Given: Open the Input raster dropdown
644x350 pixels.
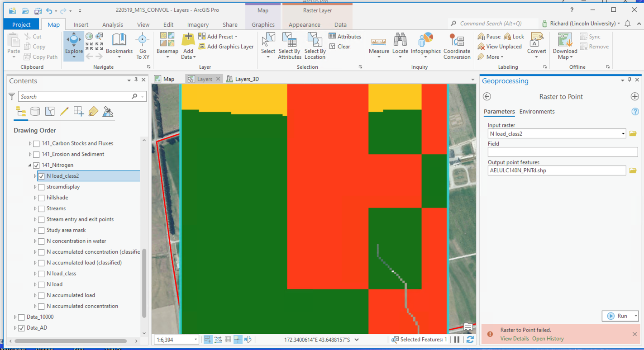Looking at the screenshot, I should [623, 134].
